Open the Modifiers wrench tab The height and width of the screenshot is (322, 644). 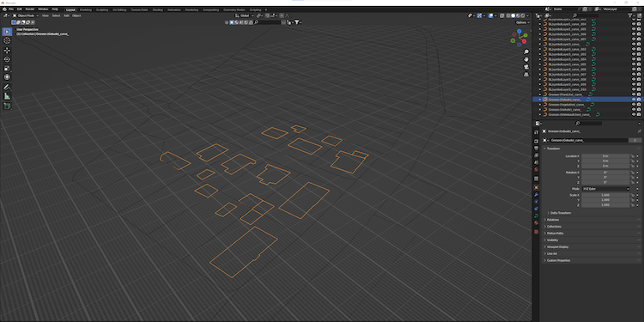pos(536,195)
